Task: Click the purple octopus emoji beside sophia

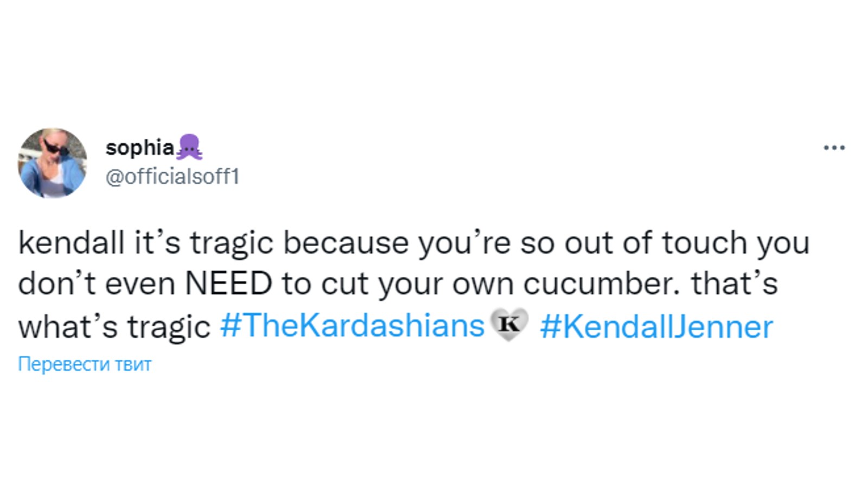Action: coord(189,147)
